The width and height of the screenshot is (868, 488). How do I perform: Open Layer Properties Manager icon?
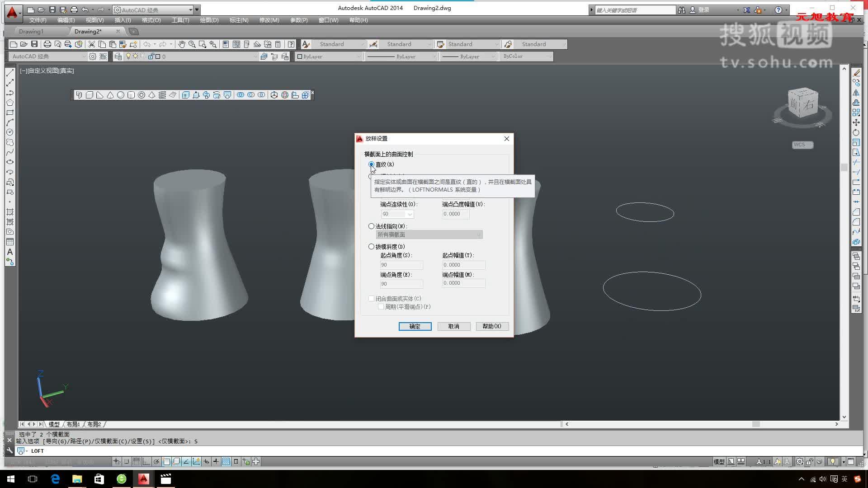point(118,56)
